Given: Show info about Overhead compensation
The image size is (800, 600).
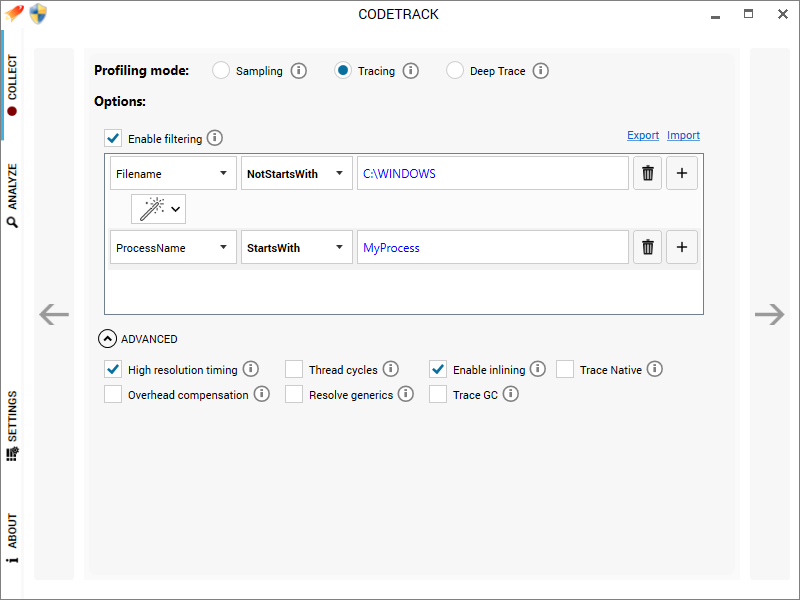Looking at the screenshot, I should tap(262, 394).
